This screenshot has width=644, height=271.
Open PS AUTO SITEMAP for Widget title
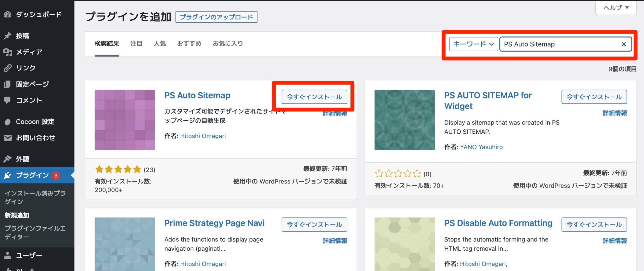(488, 101)
